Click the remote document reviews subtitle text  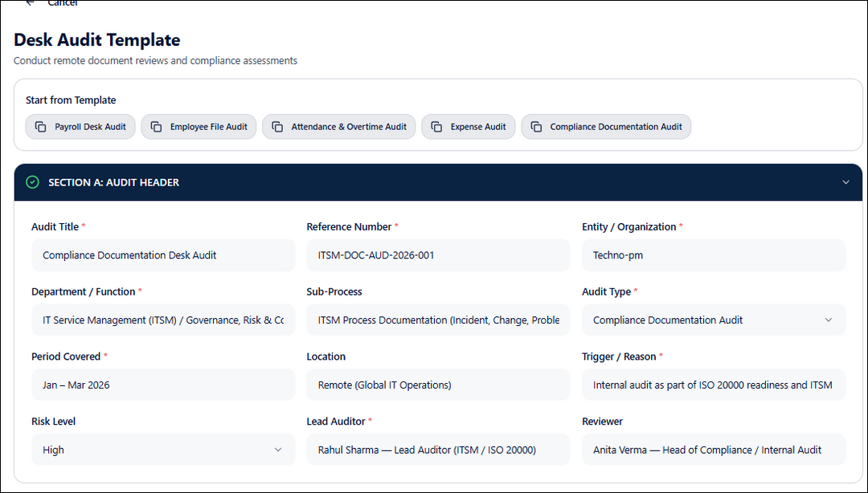pyautogui.click(x=156, y=61)
